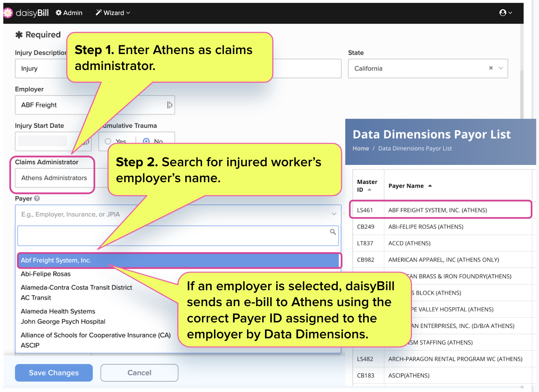Image resolution: width=539 pixels, height=392 pixels.
Task: Click the Save Changes button
Action: tap(54, 373)
